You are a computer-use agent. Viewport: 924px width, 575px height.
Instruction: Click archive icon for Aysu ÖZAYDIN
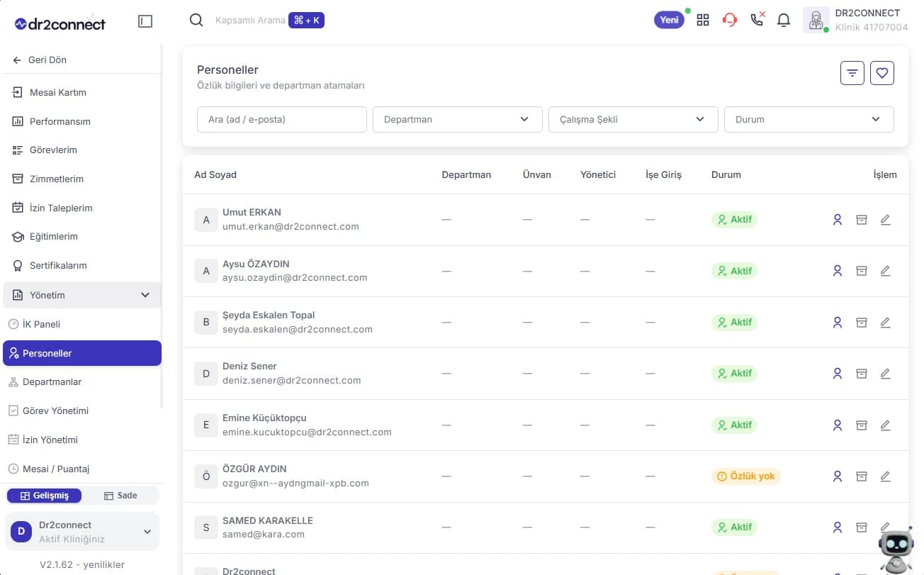click(862, 271)
